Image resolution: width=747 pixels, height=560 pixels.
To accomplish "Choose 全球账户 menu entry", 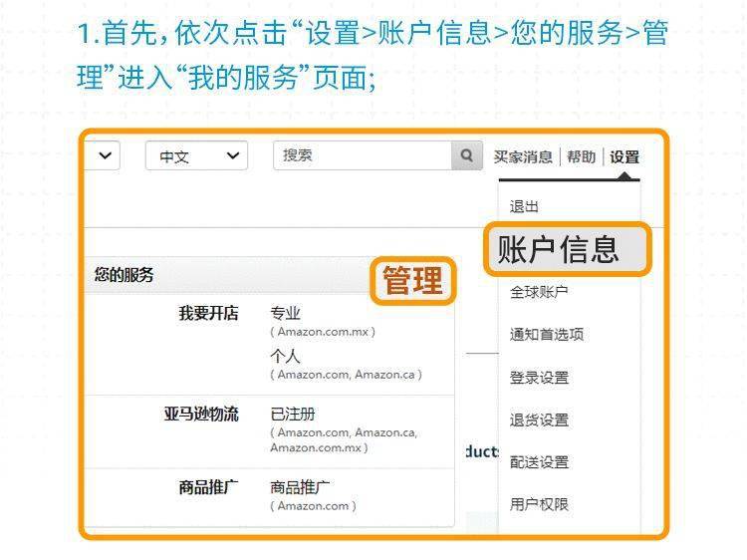I will point(539,292).
